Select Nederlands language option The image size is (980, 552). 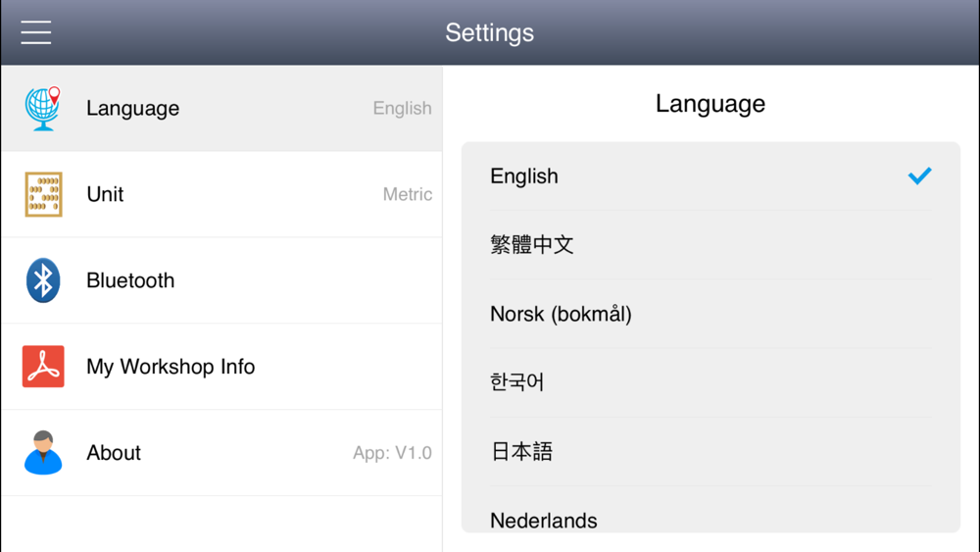tap(710, 510)
